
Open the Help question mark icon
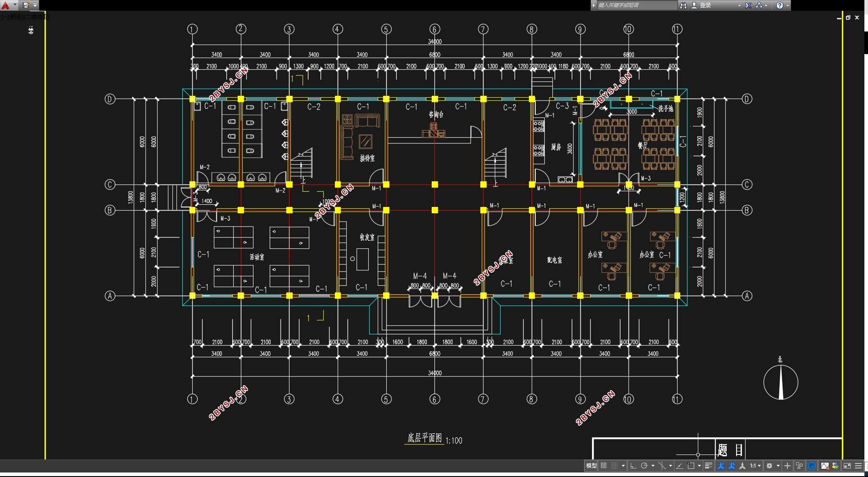[780, 5]
